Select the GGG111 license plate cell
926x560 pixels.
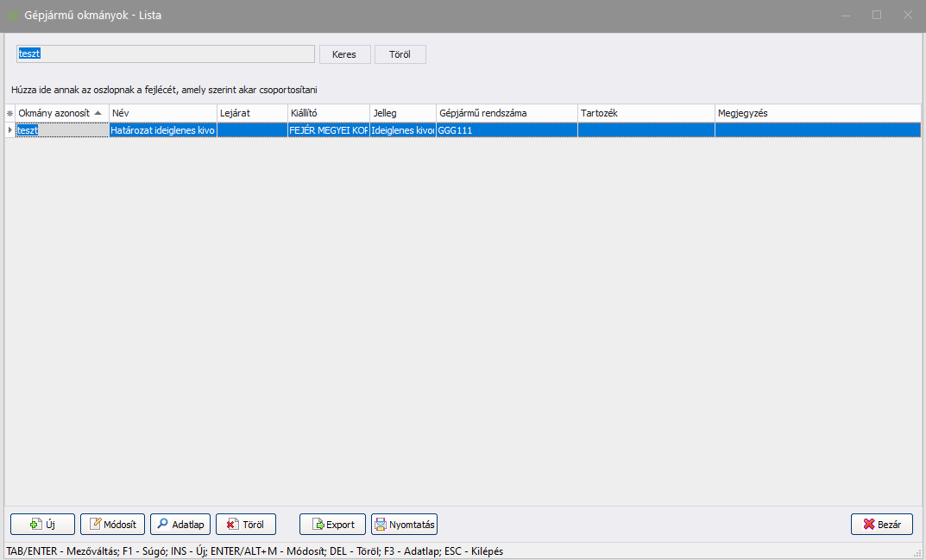pyautogui.click(x=507, y=130)
